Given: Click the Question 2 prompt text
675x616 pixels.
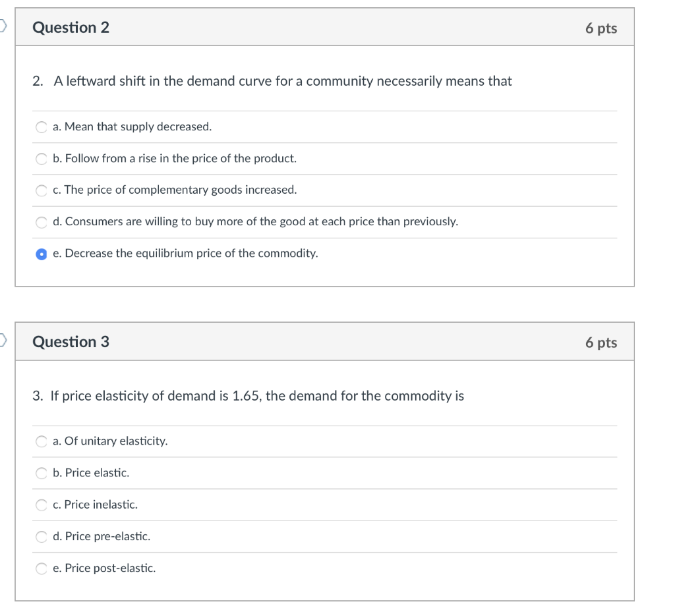Looking at the screenshot, I should pos(274,81).
